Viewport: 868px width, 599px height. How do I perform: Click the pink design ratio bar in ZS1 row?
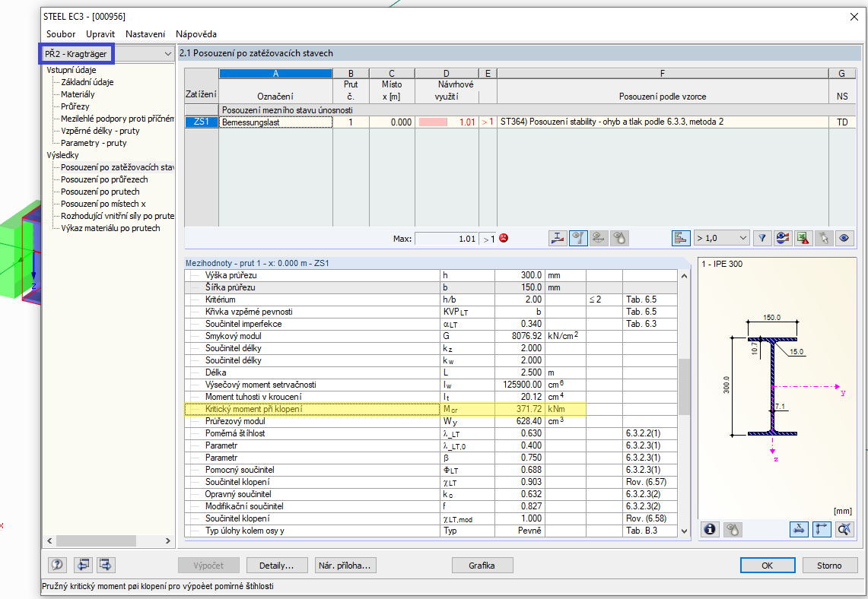point(434,122)
